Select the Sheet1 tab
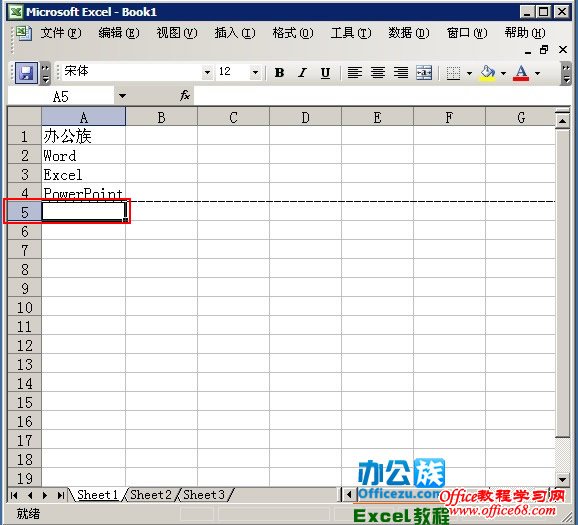This screenshot has height=525, width=578. 98,495
